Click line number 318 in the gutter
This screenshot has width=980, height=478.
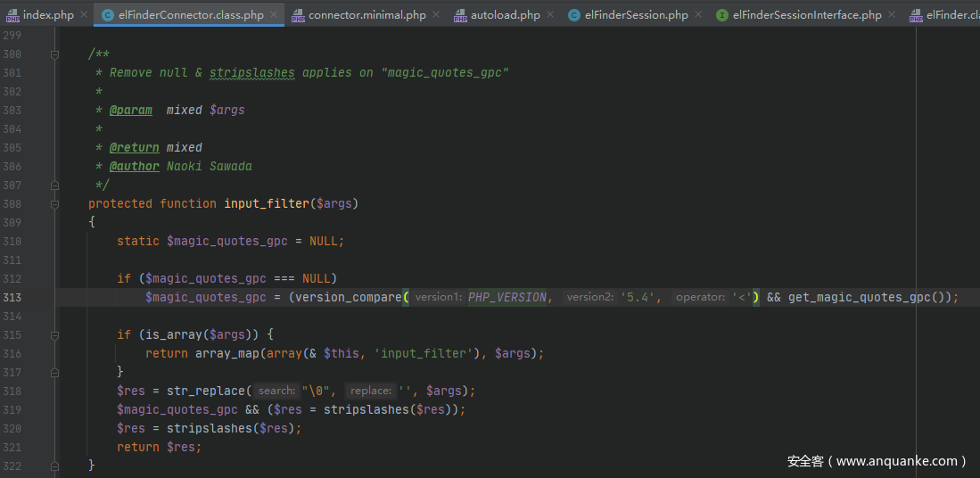pyautogui.click(x=12, y=391)
